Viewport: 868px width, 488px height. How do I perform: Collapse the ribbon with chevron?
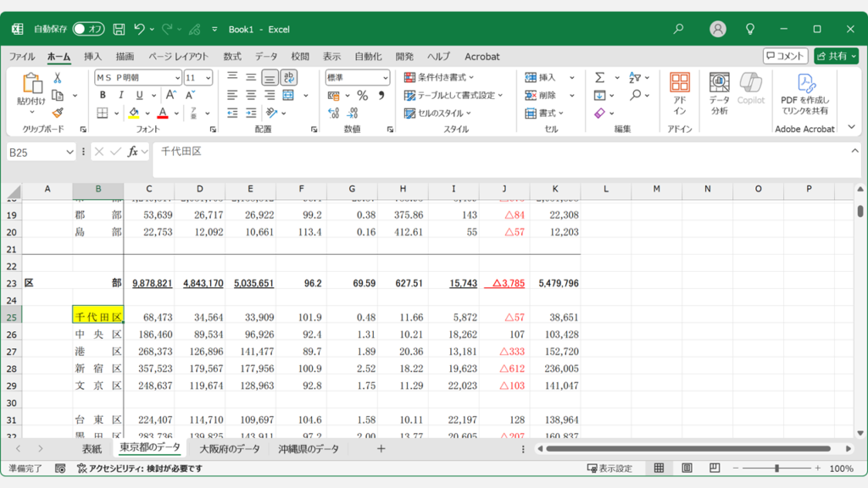point(851,127)
